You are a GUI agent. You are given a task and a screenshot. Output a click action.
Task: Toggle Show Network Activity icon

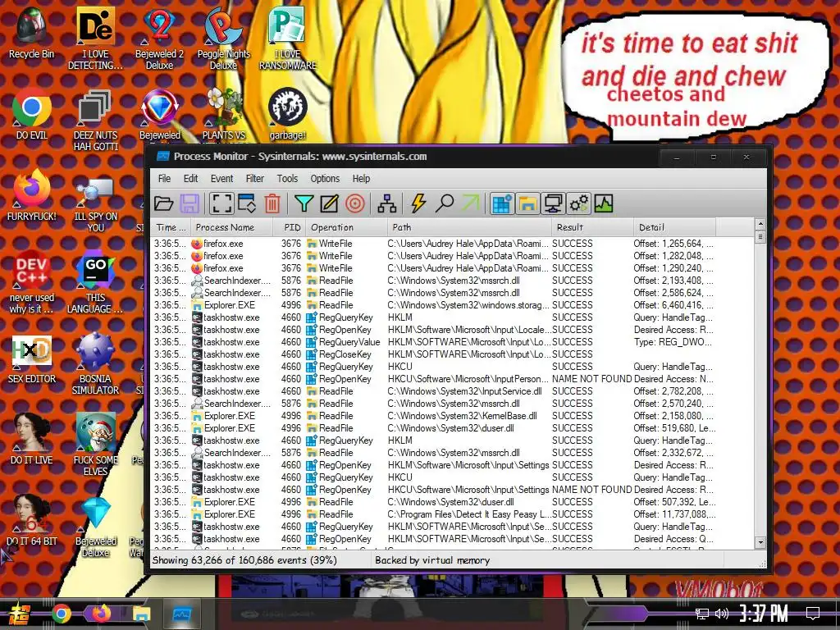[x=553, y=203]
